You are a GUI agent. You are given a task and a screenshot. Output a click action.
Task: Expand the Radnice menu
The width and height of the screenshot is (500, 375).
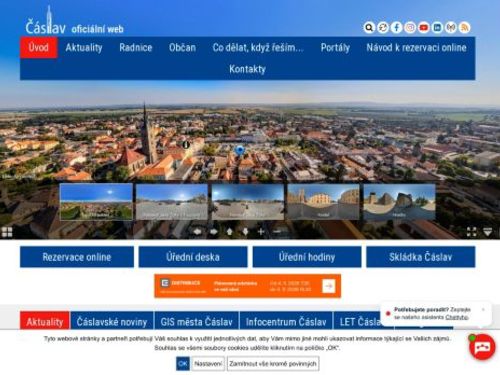pos(136,48)
